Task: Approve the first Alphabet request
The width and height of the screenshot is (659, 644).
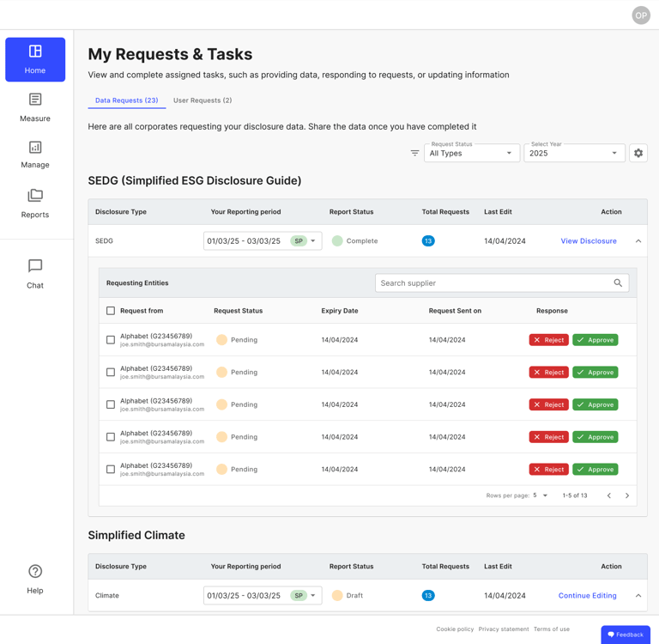Action: pyautogui.click(x=596, y=340)
